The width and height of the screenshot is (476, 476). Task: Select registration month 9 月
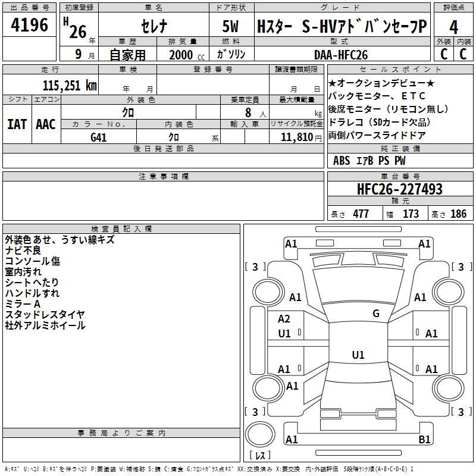coord(84,54)
